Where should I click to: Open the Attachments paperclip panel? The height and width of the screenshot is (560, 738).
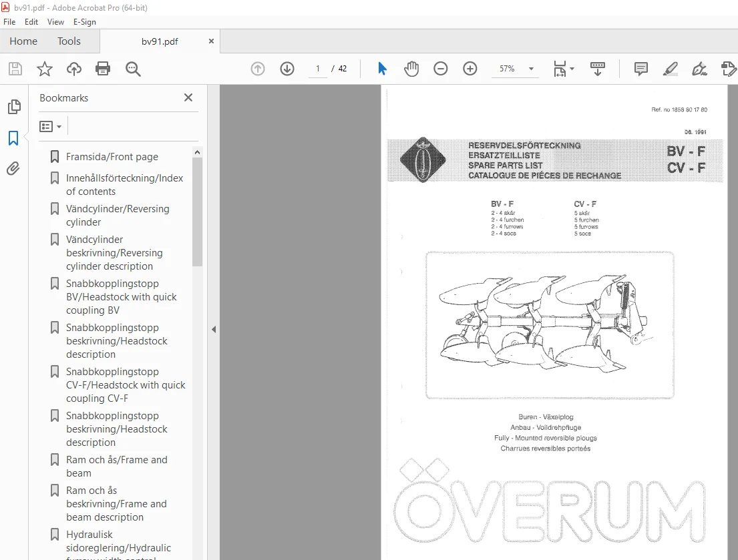click(x=13, y=168)
